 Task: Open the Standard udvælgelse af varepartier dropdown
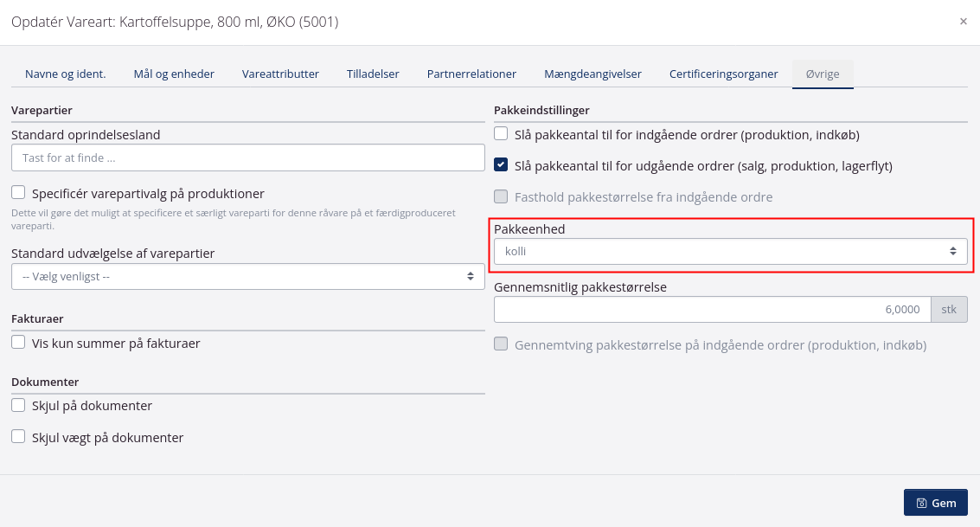coord(247,276)
